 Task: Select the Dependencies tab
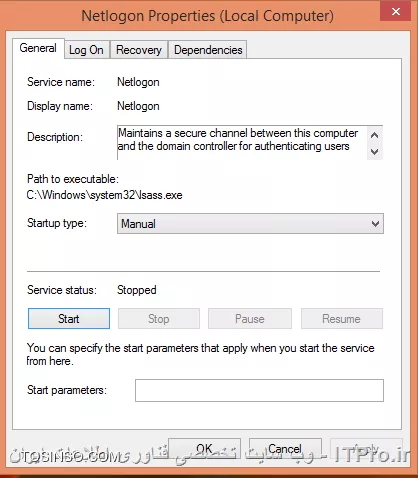[208, 50]
